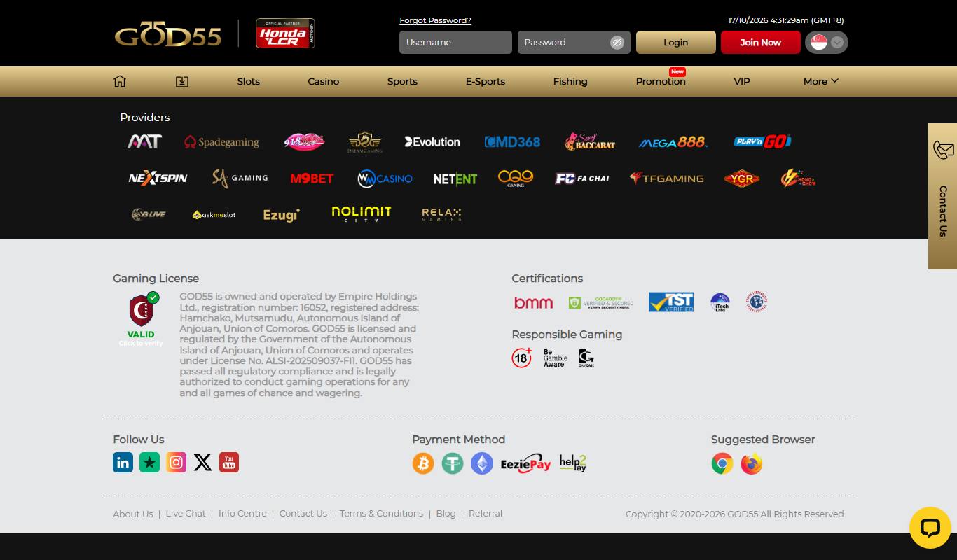Click the Join Now button
Image resolution: width=957 pixels, height=560 pixels.
[761, 42]
